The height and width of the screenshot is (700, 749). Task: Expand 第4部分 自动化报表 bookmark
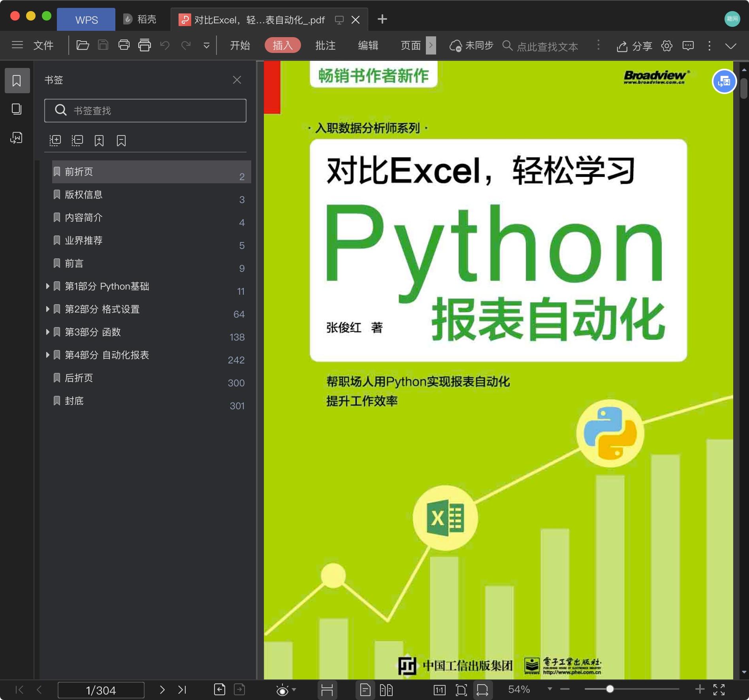coord(47,355)
